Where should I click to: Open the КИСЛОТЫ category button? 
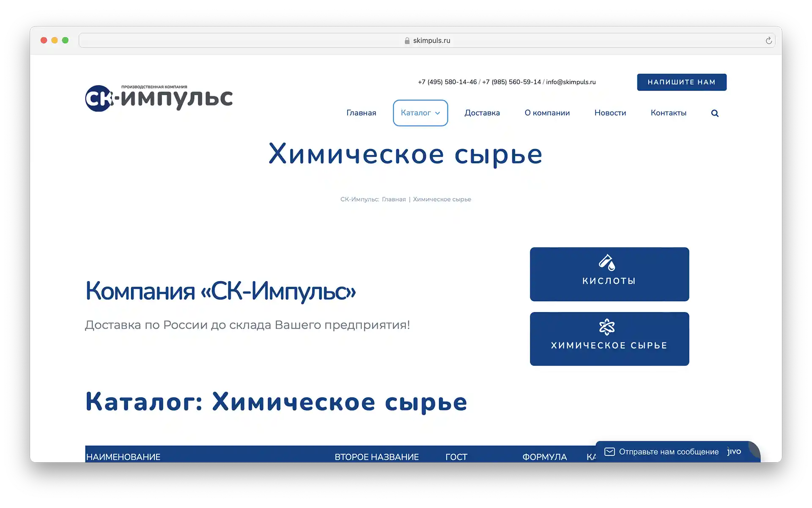(609, 274)
